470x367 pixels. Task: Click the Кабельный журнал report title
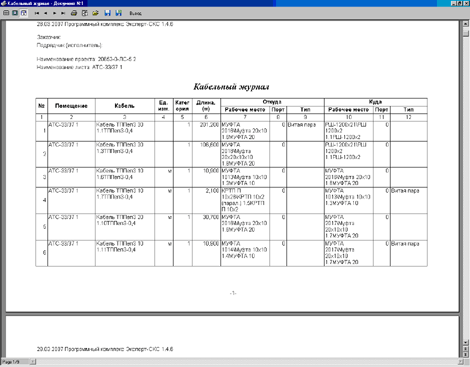point(231,87)
